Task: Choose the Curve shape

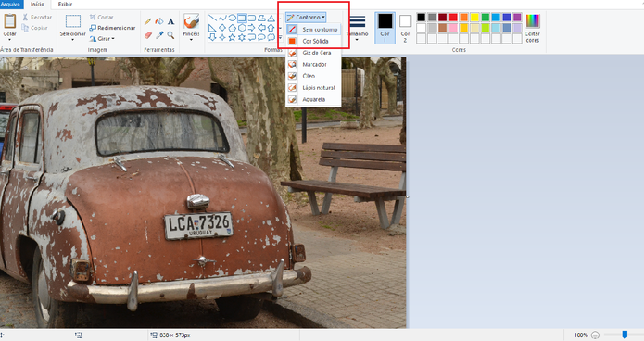Action: tap(222, 19)
